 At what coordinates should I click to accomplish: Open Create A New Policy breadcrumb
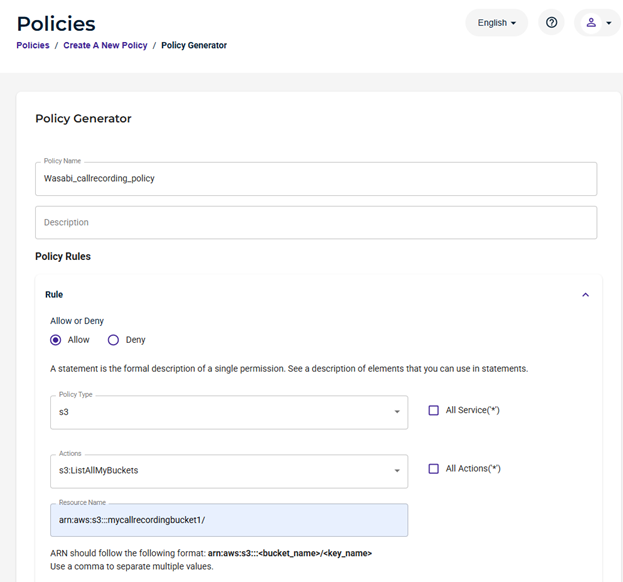pos(105,45)
